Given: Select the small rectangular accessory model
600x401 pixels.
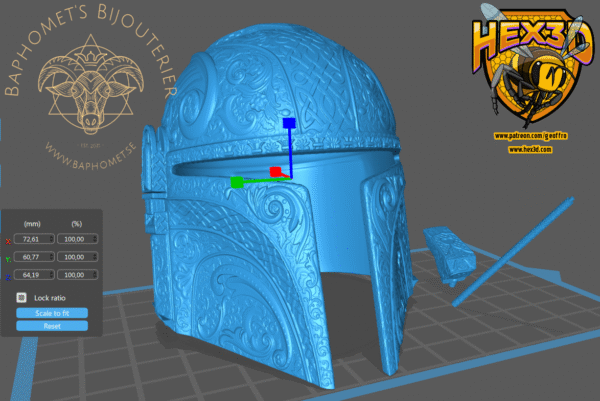Looking at the screenshot, I should pyautogui.click(x=448, y=250).
